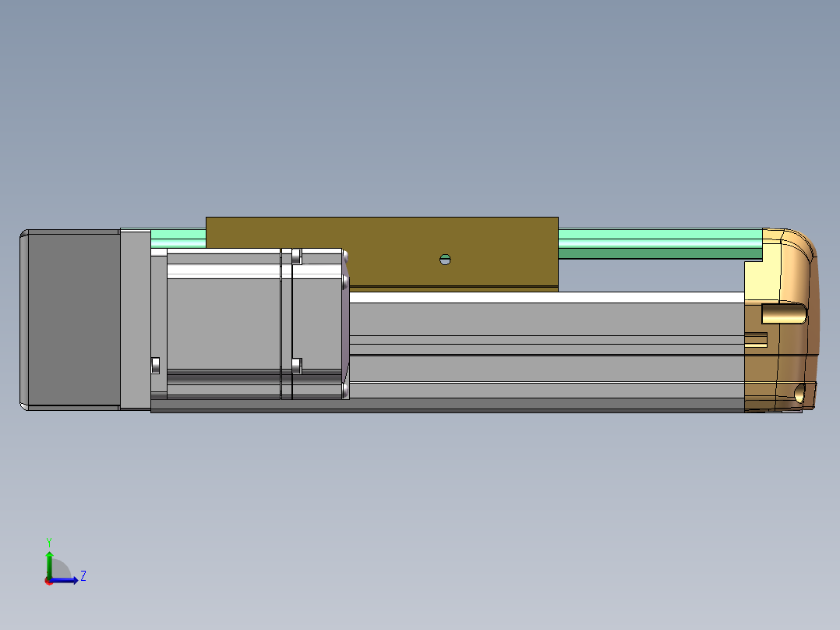Viewport: 840px width, 630px height.
Task: Select the long grey extrusion body
Action: click(546, 351)
